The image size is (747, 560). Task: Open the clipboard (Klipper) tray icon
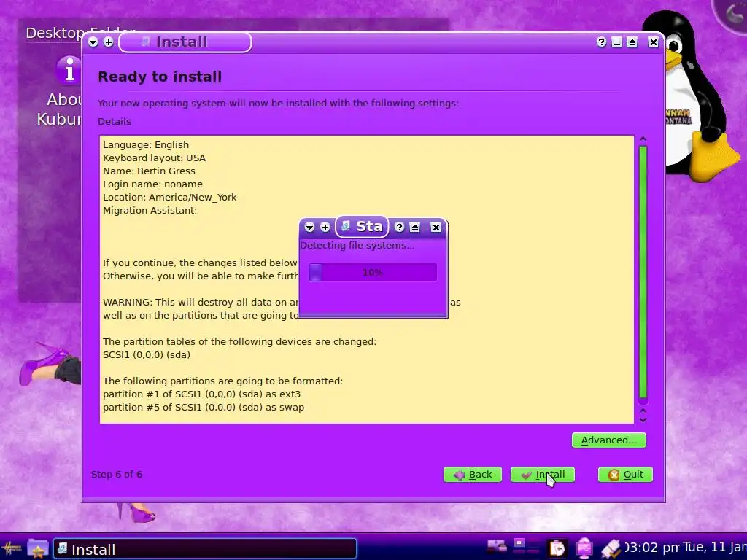point(557,548)
